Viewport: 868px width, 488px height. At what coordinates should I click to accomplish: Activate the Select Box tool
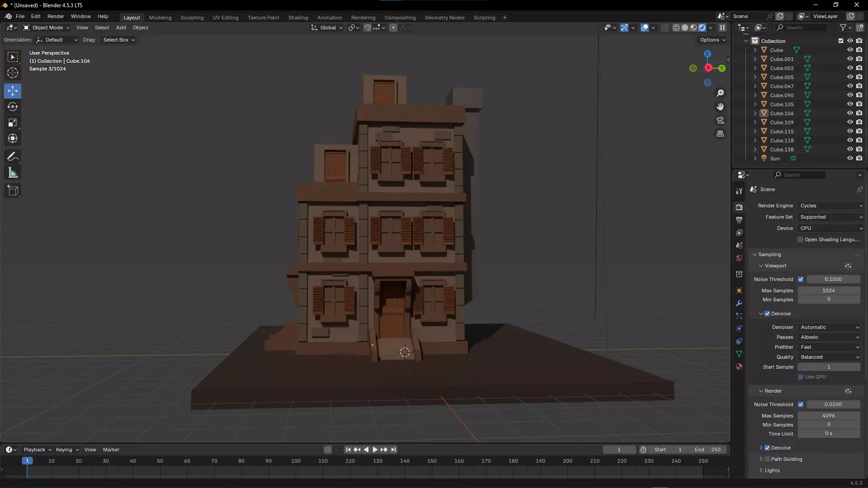[13, 57]
